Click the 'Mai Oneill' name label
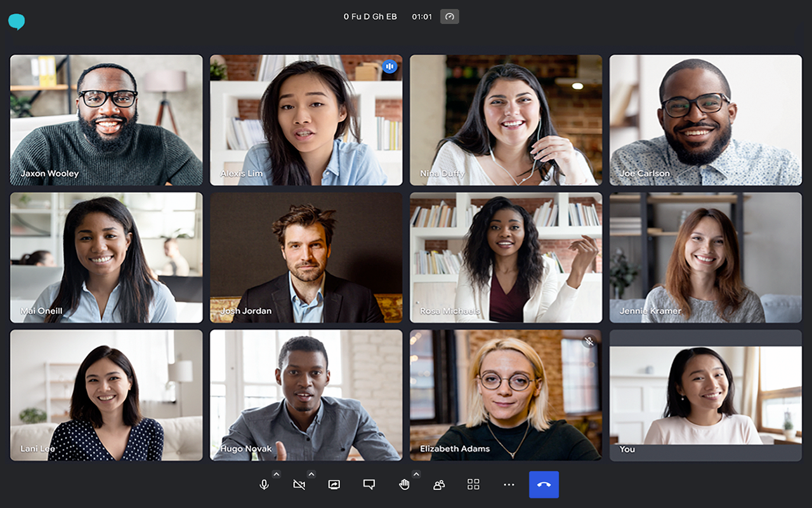The width and height of the screenshot is (812, 508). coord(41,311)
